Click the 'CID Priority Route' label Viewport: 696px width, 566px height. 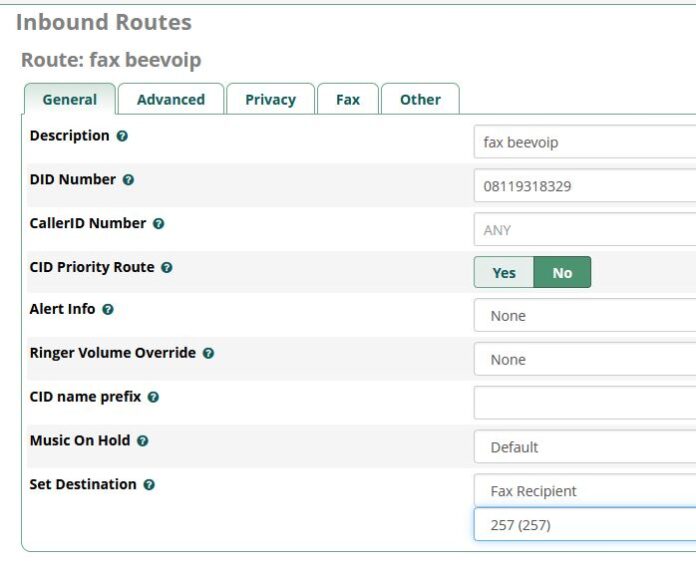click(92, 267)
